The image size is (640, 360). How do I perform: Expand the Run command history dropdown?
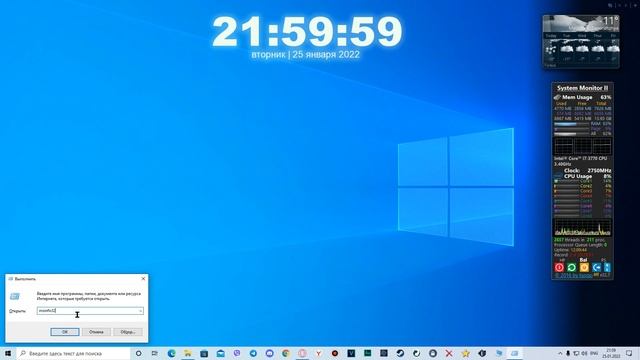tap(140, 311)
